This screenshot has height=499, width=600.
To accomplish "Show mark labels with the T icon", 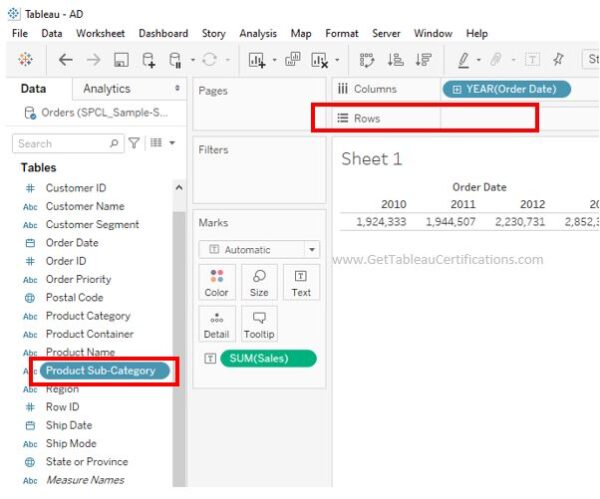I will point(532,60).
